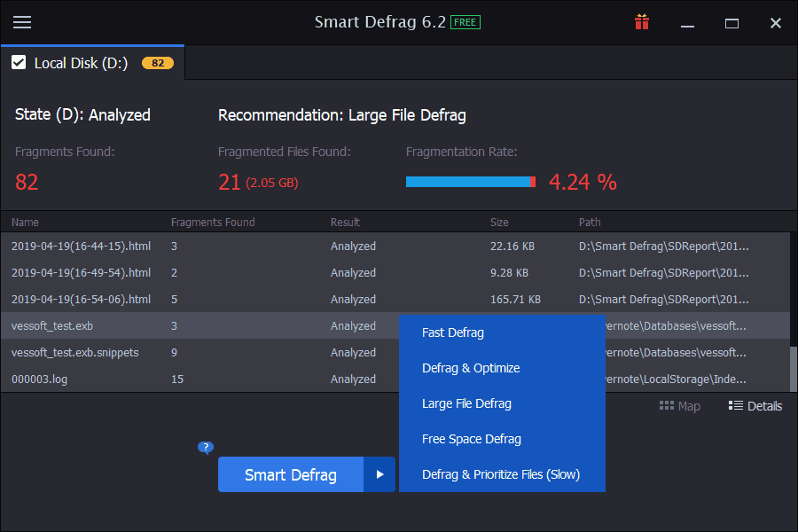Click the FREE edition badge
Screen dimensions: 798x532
(x=465, y=22)
